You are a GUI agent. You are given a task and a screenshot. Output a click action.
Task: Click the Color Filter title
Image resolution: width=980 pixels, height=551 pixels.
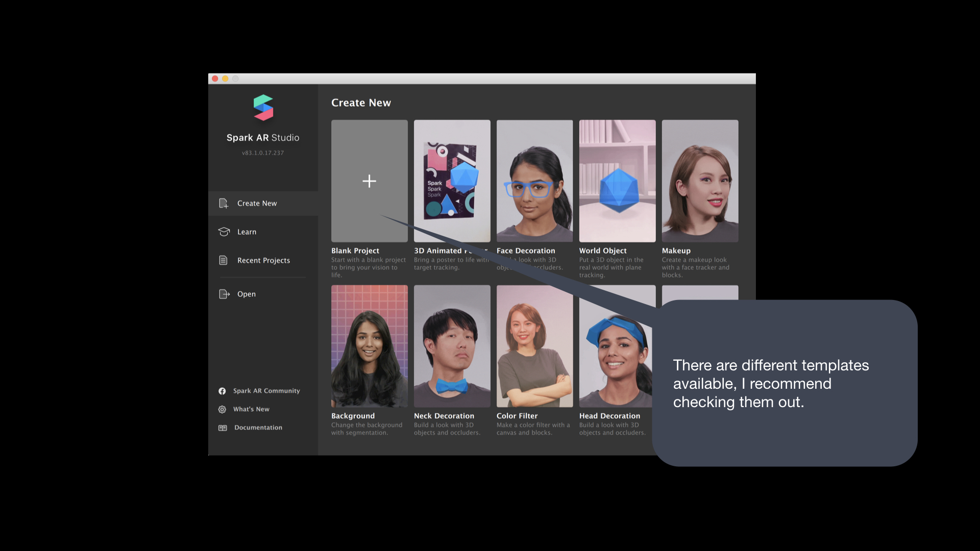click(x=517, y=416)
